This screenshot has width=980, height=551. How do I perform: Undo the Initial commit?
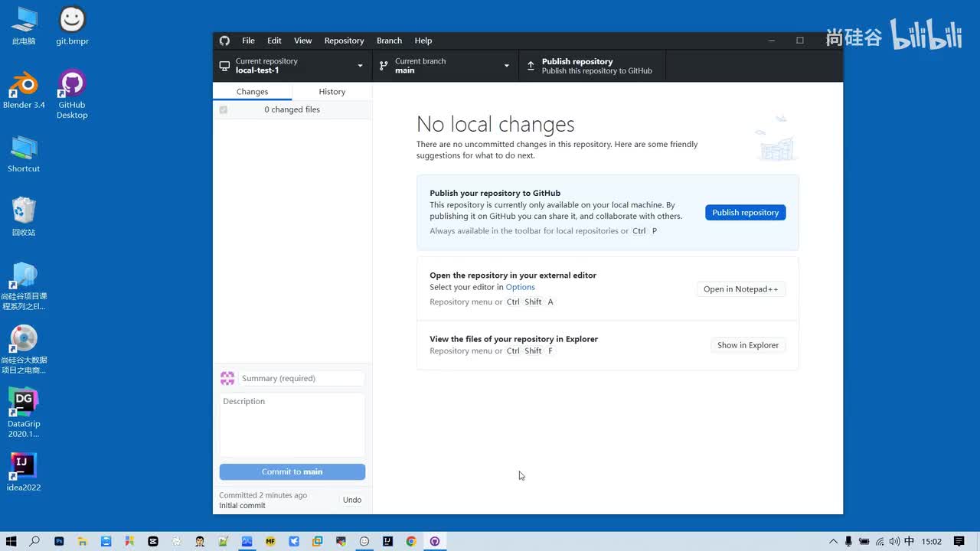point(352,500)
